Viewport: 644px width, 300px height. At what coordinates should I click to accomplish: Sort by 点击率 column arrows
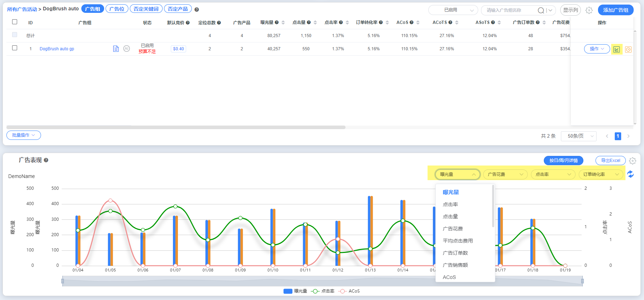point(347,22)
